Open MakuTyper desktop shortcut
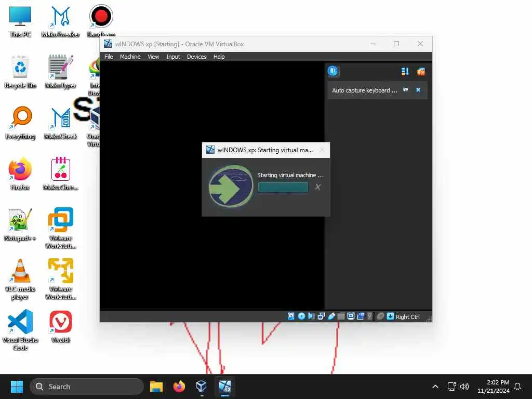532x399 pixels. tap(60, 72)
